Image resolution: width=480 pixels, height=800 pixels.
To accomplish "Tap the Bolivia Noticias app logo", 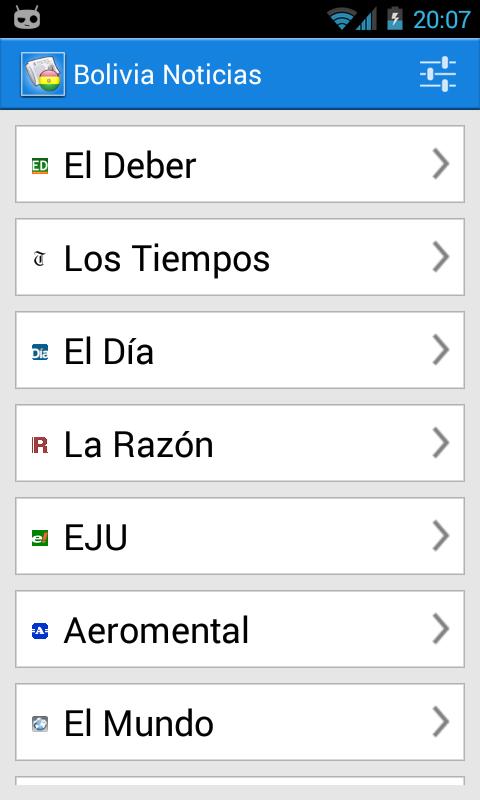I will [x=43, y=74].
